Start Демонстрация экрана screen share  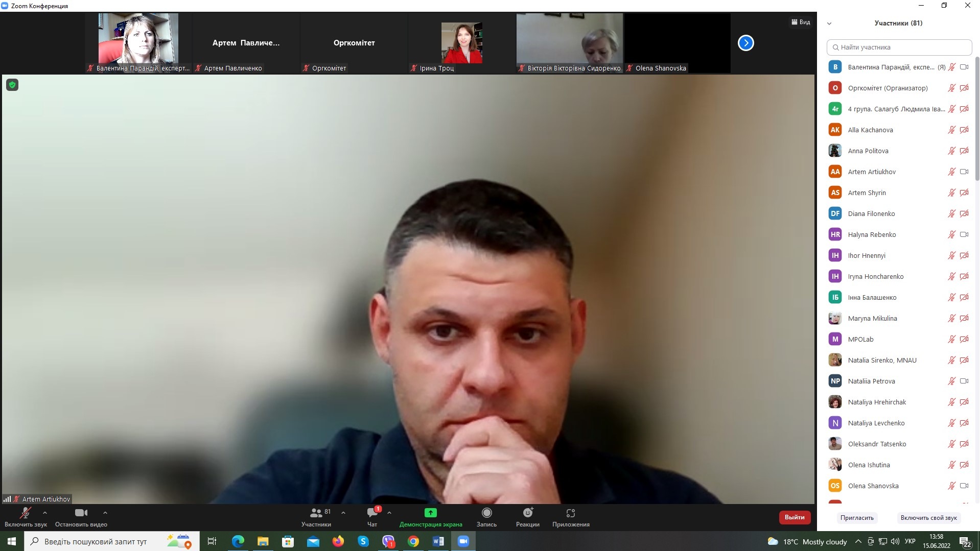[x=430, y=517]
